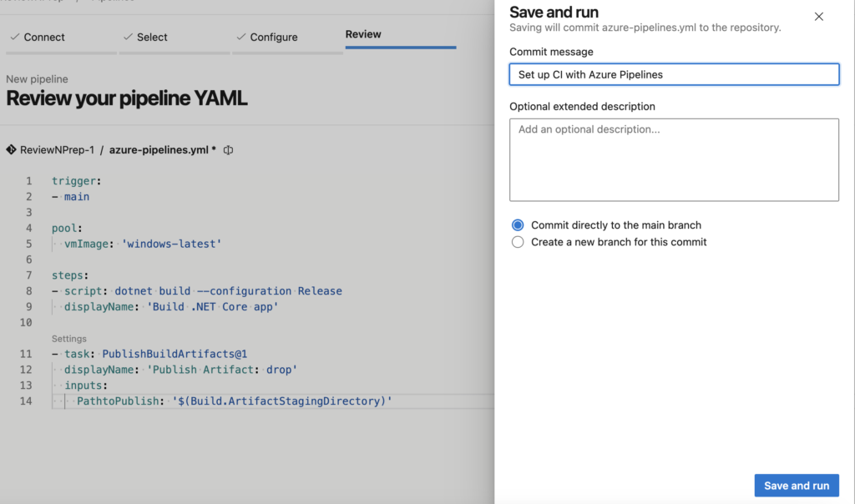Viewport: 855px width, 504px height.
Task: Click the Save and run button
Action: tap(796, 486)
